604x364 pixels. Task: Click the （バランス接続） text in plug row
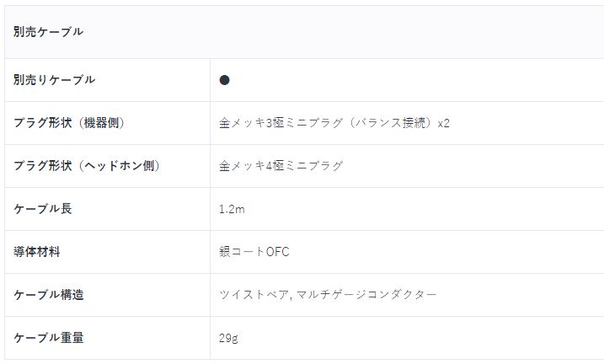[390, 123]
